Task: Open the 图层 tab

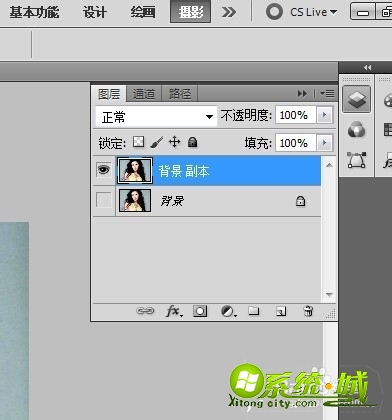Action: [x=109, y=94]
